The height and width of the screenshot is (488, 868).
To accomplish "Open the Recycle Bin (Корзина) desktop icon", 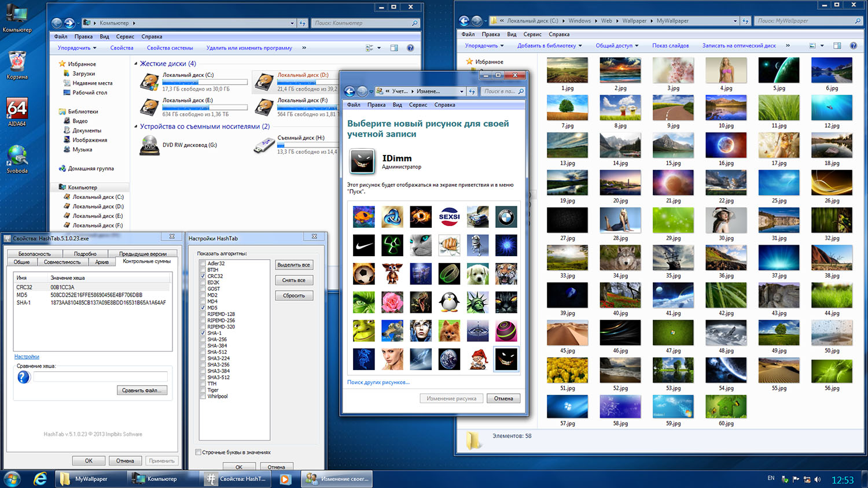I will [x=17, y=62].
